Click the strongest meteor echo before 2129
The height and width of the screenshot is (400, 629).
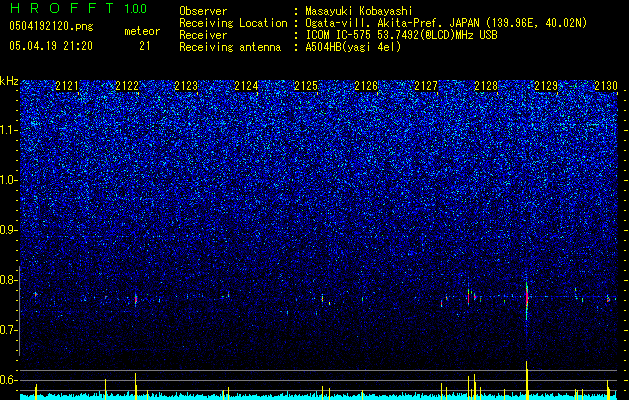pos(527,299)
